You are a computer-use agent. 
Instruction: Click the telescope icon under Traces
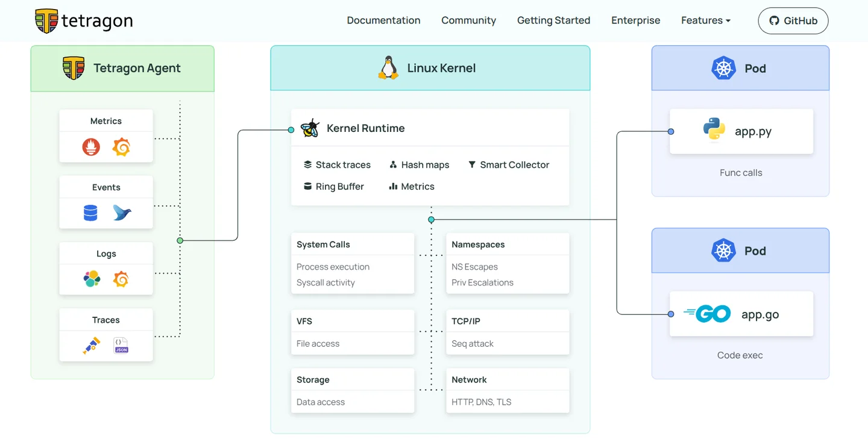tap(91, 345)
